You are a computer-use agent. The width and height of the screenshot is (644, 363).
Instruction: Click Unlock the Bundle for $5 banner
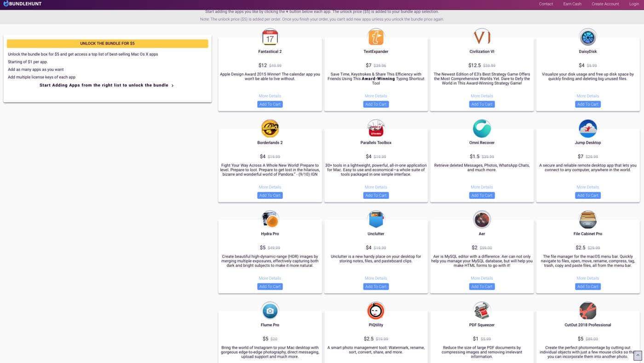pyautogui.click(x=107, y=43)
